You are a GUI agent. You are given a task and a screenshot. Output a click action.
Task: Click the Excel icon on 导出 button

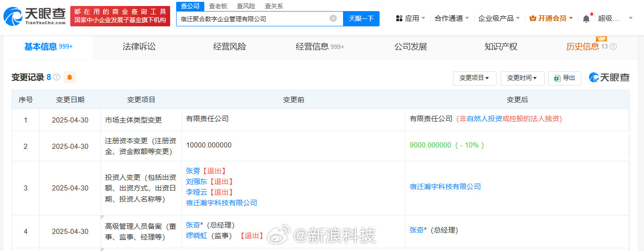(558, 78)
